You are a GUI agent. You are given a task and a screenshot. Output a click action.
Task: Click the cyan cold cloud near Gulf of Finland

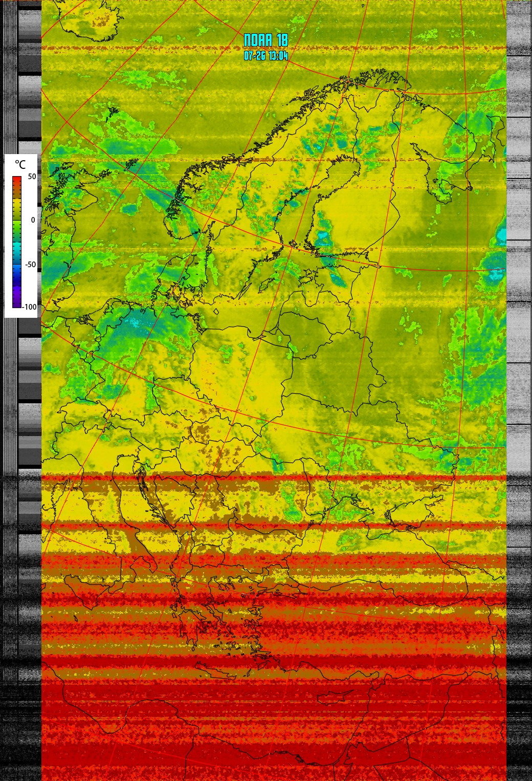pyautogui.click(x=323, y=238)
